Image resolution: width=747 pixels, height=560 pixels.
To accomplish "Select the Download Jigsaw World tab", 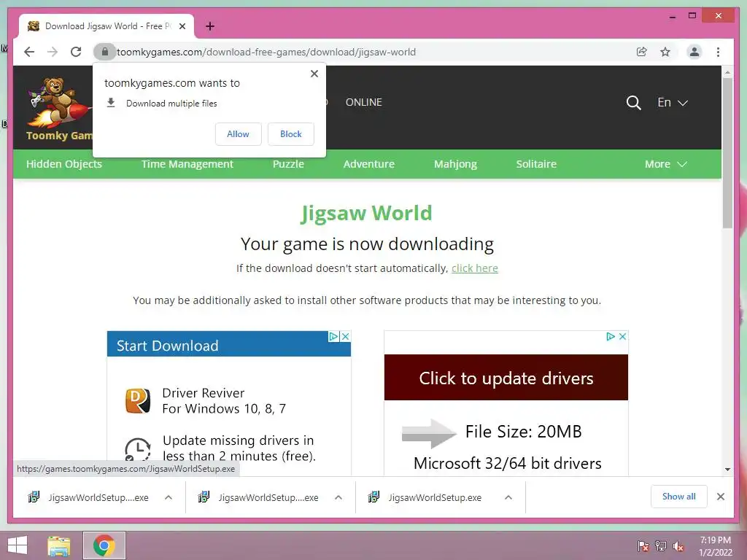I will (x=107, y=26).
